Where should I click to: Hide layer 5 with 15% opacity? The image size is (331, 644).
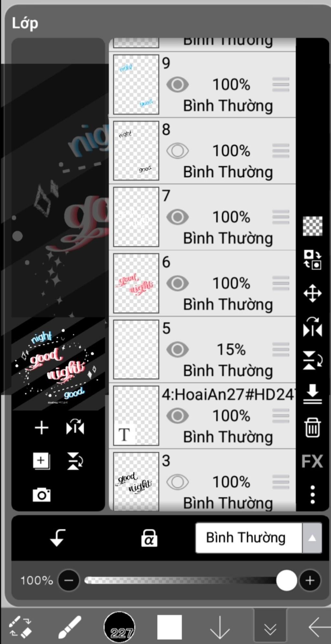pyautogui.click(x=177, y=349)
